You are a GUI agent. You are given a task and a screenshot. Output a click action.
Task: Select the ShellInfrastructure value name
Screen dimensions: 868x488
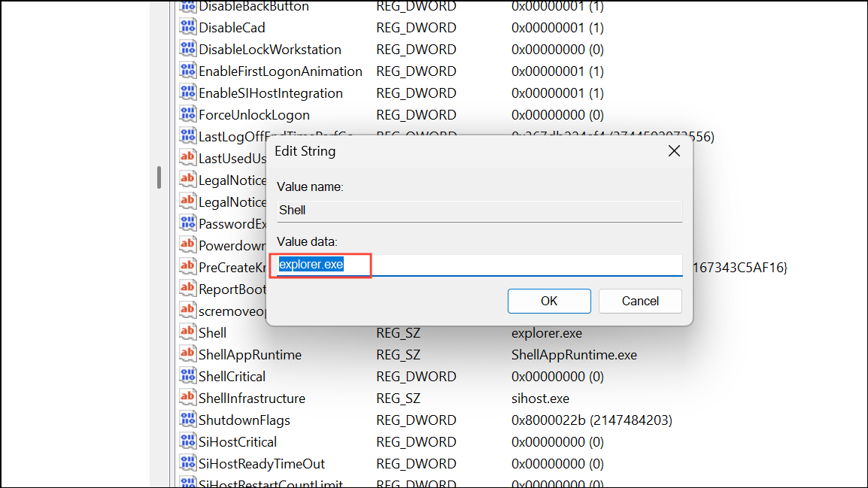pos(252,399)
